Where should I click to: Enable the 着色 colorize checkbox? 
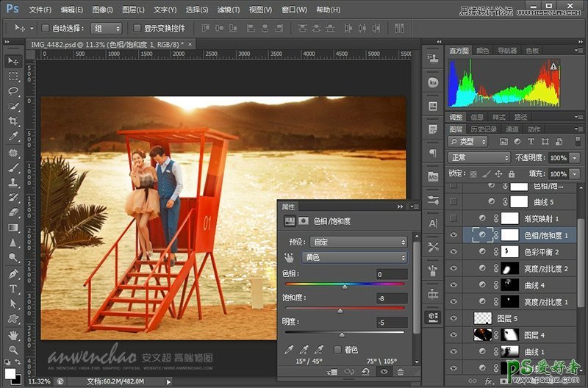[x=338, y=350]
